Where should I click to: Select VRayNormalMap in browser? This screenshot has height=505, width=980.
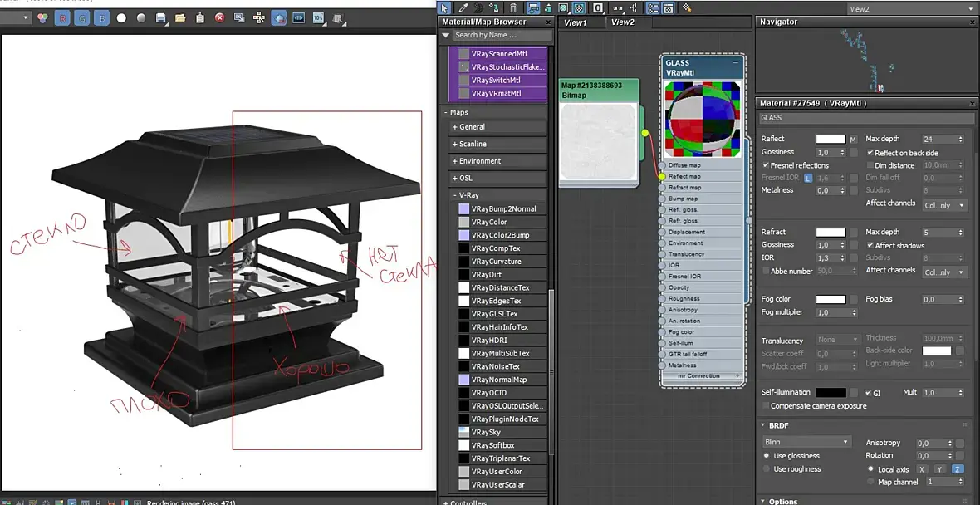coord(502,380)
